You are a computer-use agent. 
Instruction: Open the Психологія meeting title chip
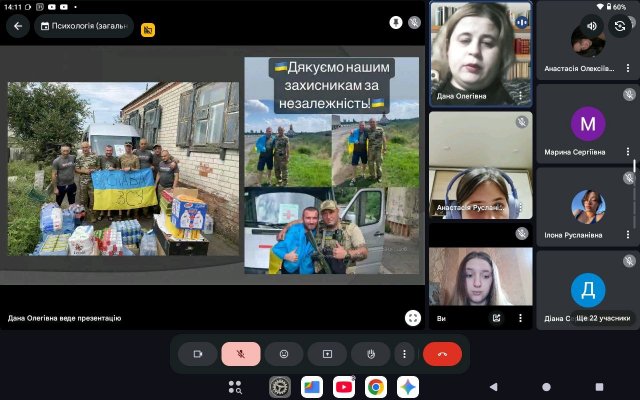pos(84,26)
